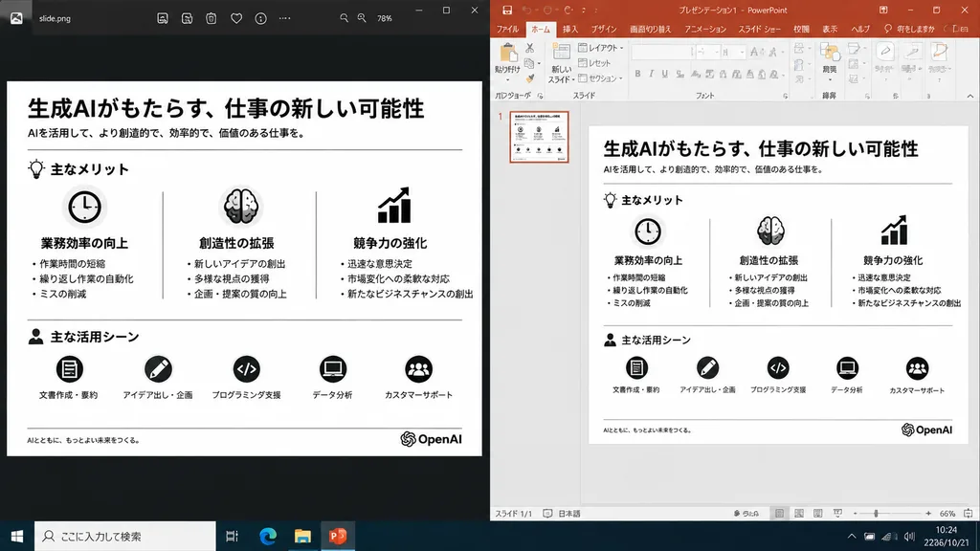
Task: Open new slide dropdown arrow
Action: point(572,80)
